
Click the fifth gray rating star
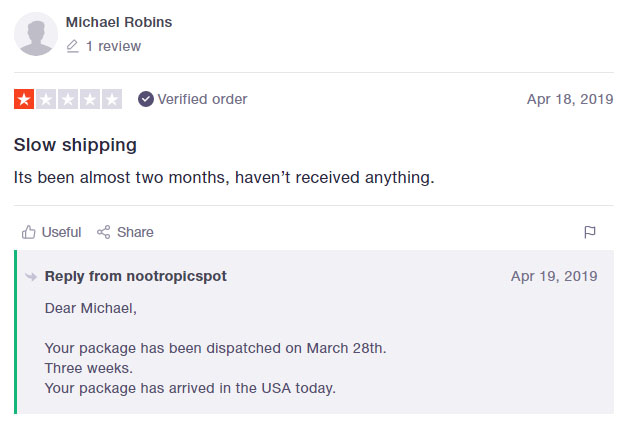(x=112, y=99)
